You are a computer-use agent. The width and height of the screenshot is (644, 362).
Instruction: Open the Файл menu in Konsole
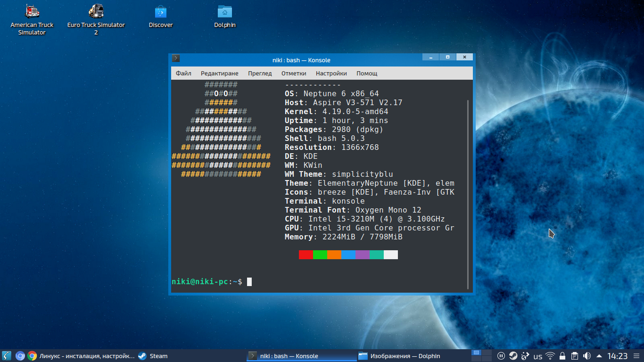pos(184,73)
